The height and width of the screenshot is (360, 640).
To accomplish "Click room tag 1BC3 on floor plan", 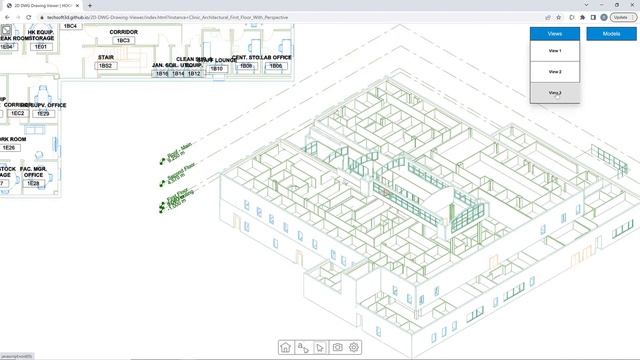I will click(123, 40).
